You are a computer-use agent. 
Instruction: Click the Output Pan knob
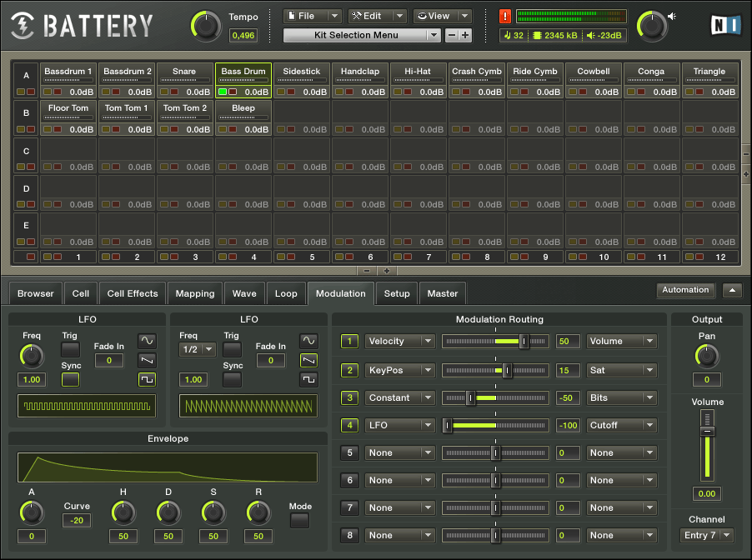(706, 357)
